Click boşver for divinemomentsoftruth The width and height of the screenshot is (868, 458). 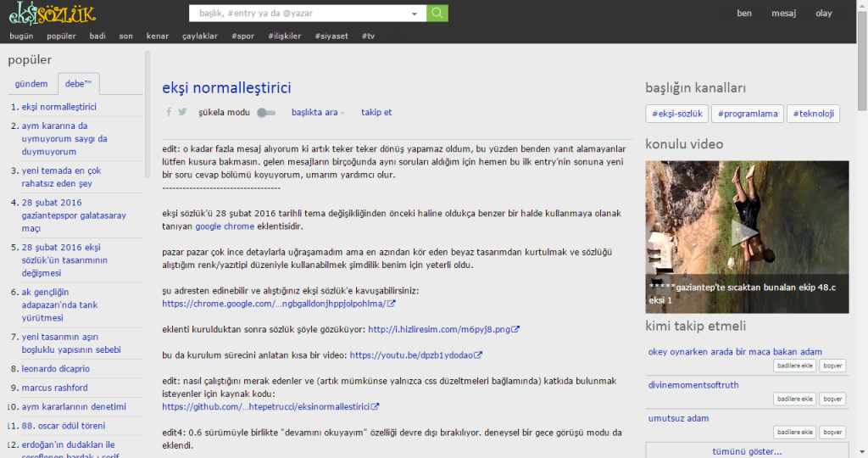832,399
